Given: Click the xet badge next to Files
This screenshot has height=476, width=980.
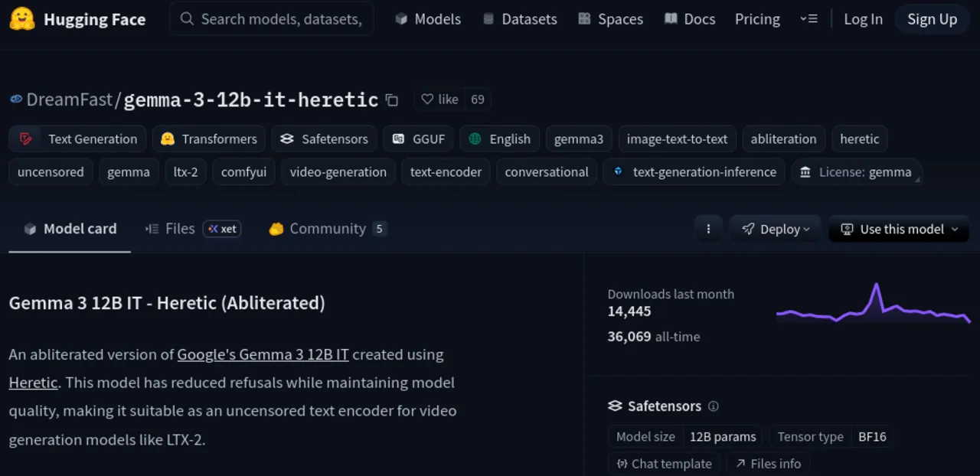Looking at the screenshot, I should 222,228.
